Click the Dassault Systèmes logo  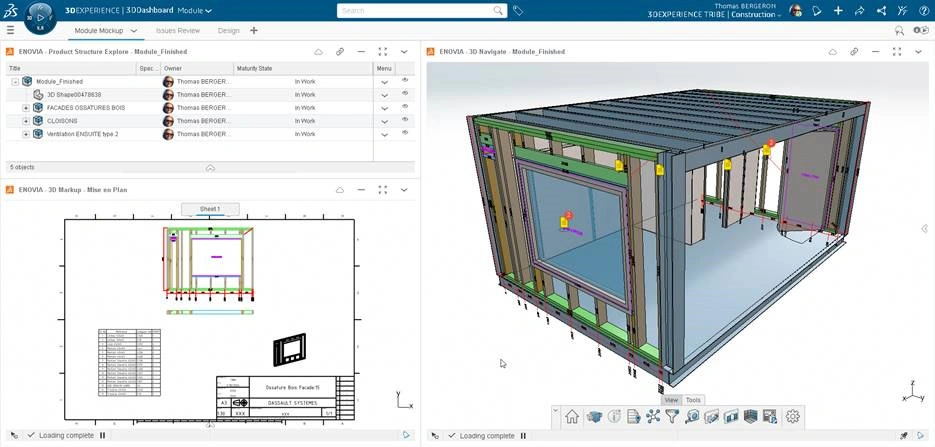tap(10, 10)
